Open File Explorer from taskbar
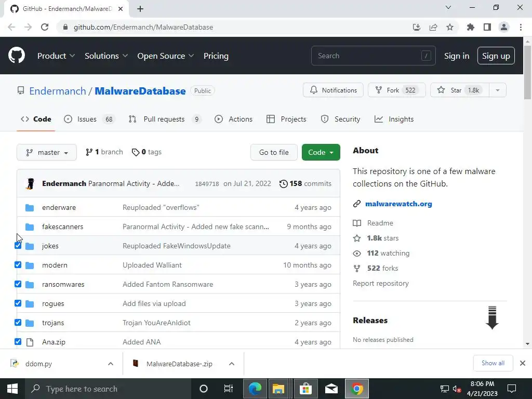Screen dimensions: 532x399 [278, 389]
